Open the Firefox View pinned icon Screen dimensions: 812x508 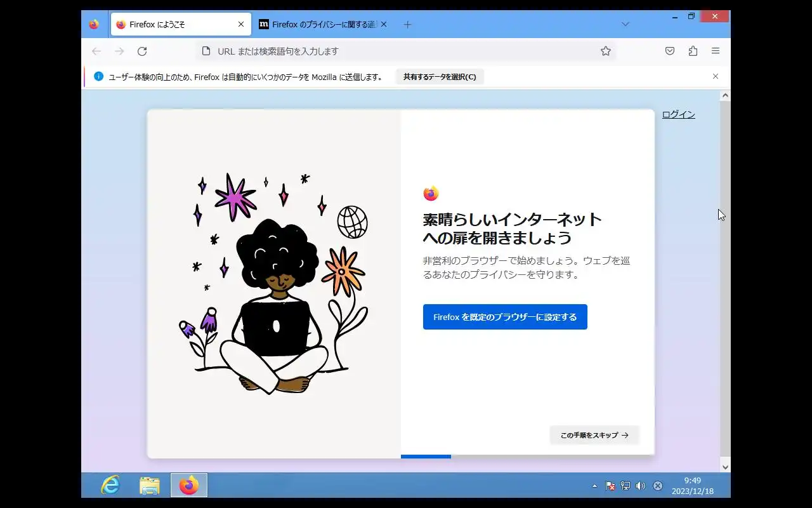pos(94,25)
